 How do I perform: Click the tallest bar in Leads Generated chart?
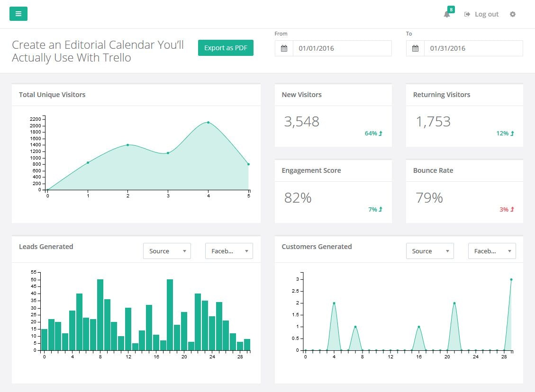100,315
